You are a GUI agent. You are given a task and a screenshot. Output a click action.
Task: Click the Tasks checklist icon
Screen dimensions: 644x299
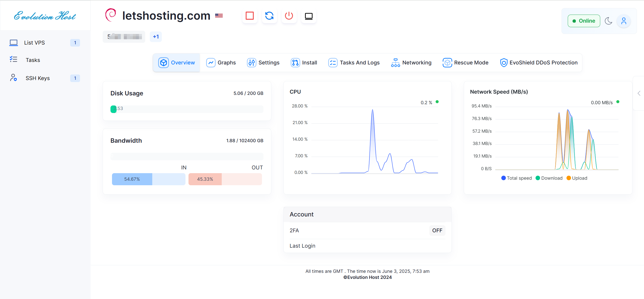(14, 59)
